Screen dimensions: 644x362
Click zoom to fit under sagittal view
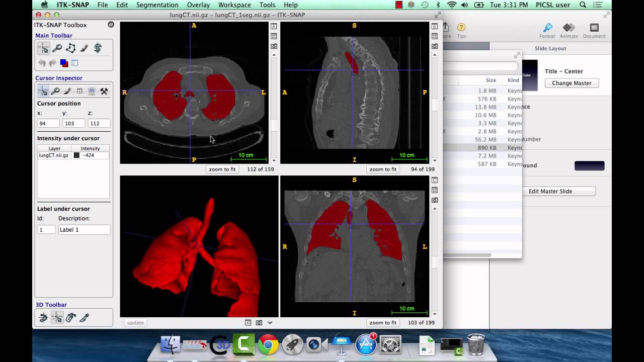(x=383, y=169)
